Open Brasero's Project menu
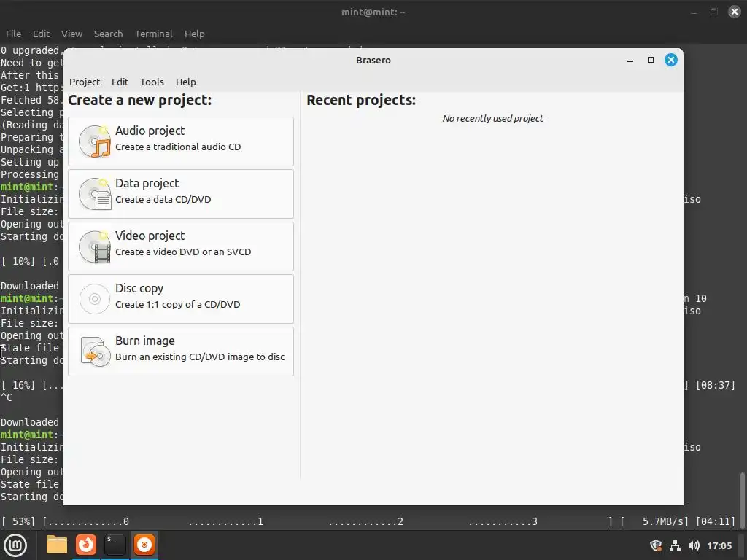 coord(85,82)
